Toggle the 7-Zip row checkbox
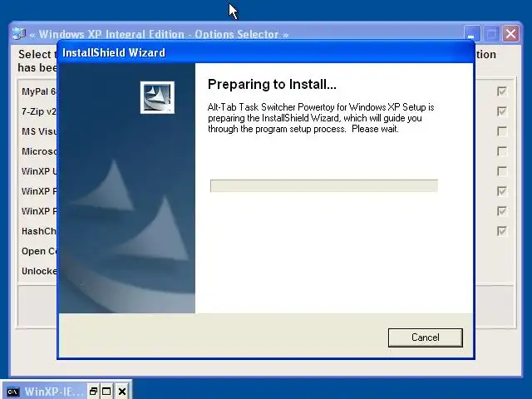 (x=502, y=111)
